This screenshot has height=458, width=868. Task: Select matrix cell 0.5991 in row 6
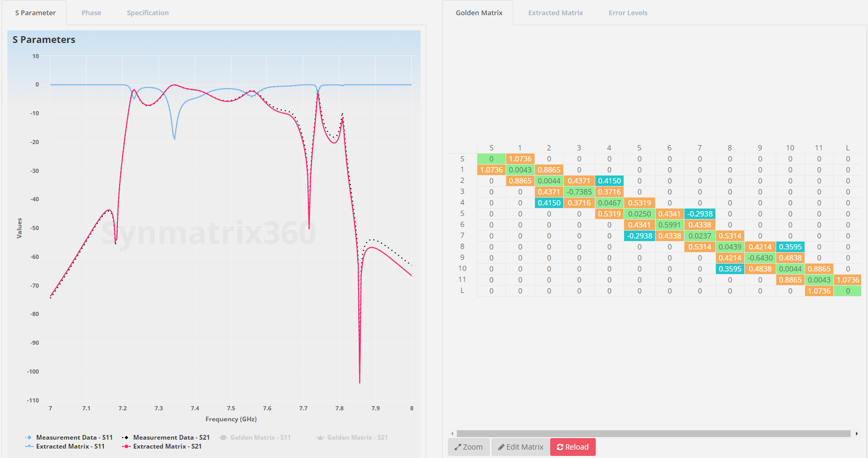(670, 225)
